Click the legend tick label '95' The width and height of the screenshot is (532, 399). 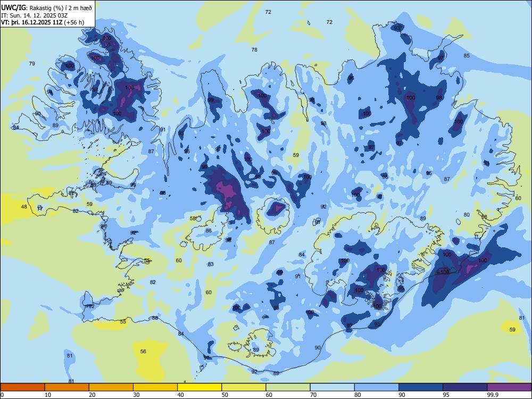tap(445, 395)
